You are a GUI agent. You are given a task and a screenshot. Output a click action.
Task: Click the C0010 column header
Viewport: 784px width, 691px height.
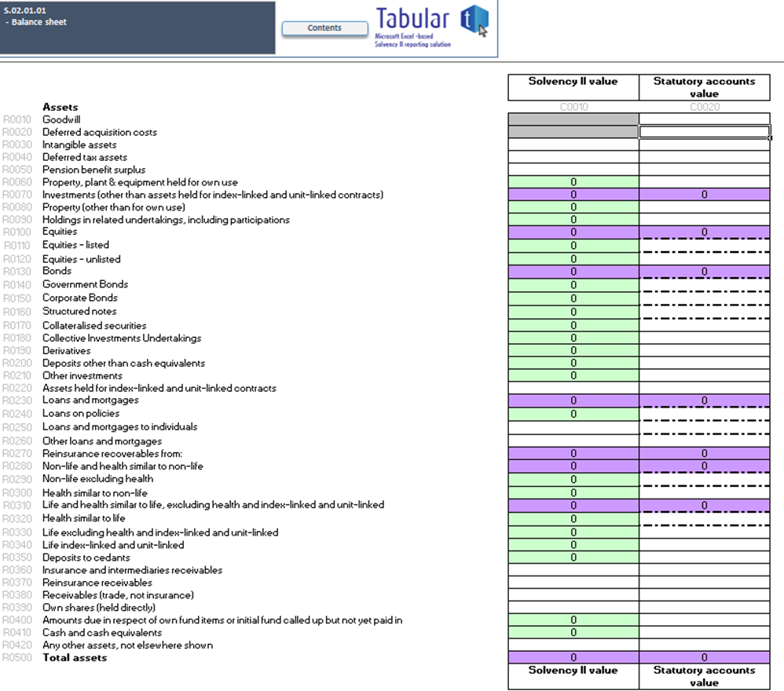572,107
